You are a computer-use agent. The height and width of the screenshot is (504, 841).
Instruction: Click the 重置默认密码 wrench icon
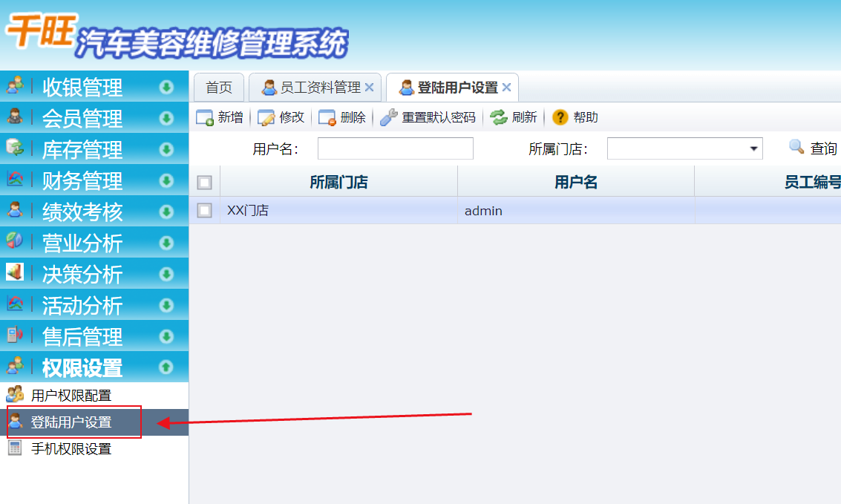pos(389,117)
